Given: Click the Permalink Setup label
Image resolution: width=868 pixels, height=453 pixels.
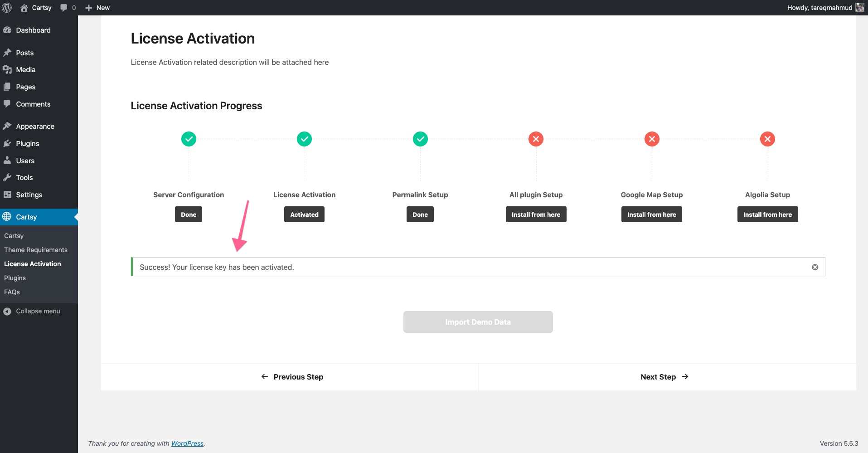Looking at the screenshot, I should pyautogui.click(x=420, y=195).
